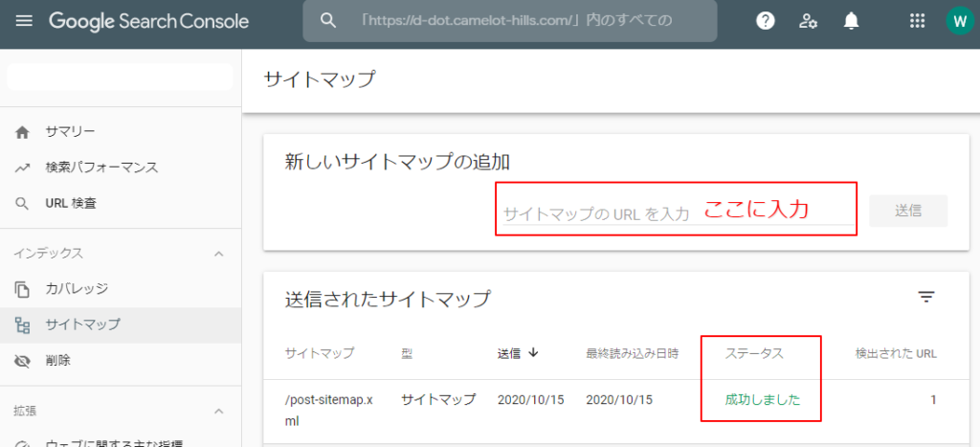Click the 送信 submit button
This screenshot has width=980, height=447.
[x=907, y=211]
